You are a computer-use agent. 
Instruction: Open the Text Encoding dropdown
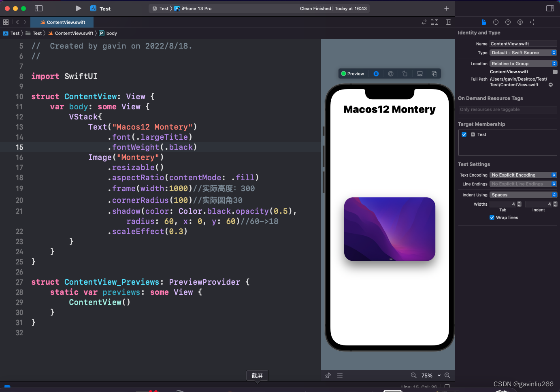pos(523,175)
